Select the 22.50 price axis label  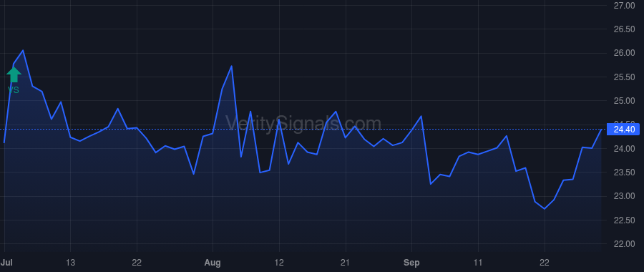pos(624,220)
